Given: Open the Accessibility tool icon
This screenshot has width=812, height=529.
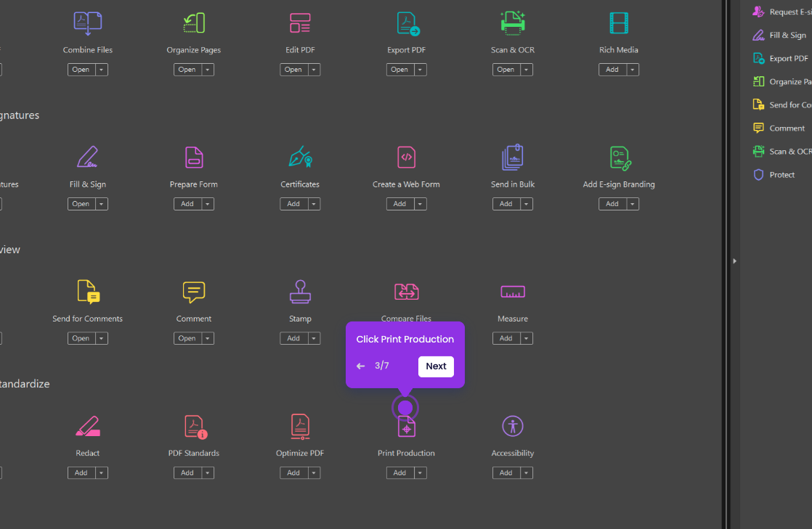Looking at the screenshot, I should 513,426.
